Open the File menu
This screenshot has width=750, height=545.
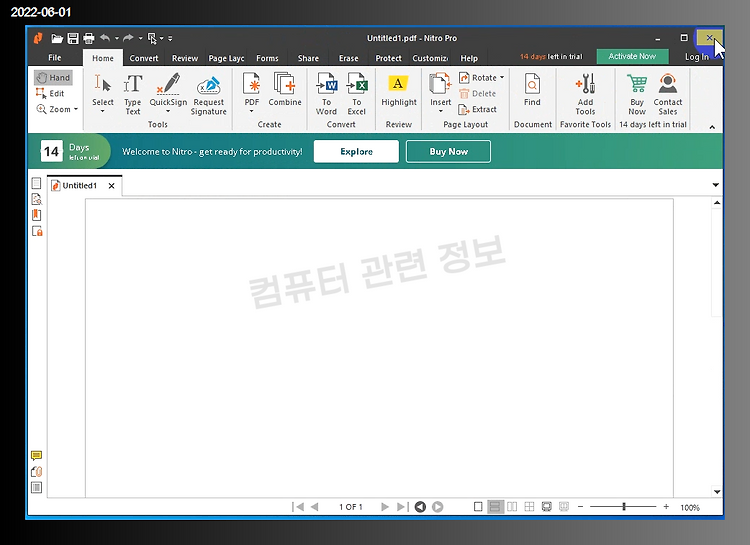(x=55, y=57)
